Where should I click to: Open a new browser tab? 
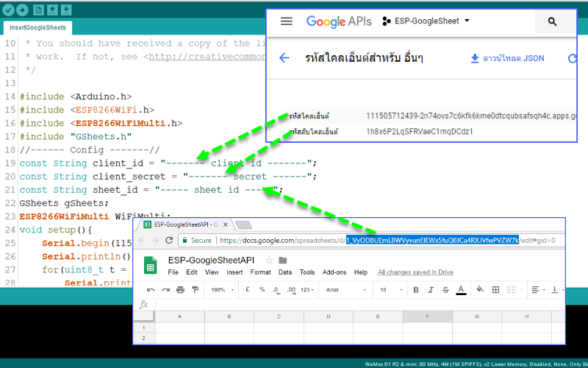pyautogui.click(x=244, y=225)
